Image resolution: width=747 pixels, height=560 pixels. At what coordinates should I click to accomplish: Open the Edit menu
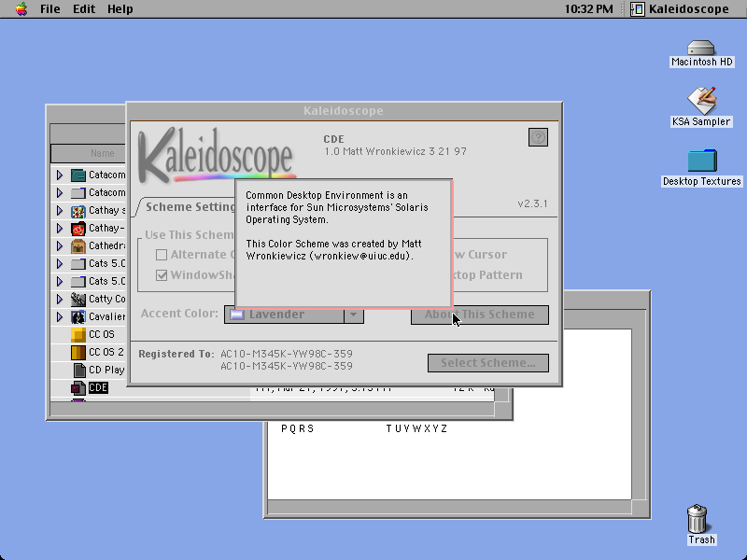click(84, 8)
